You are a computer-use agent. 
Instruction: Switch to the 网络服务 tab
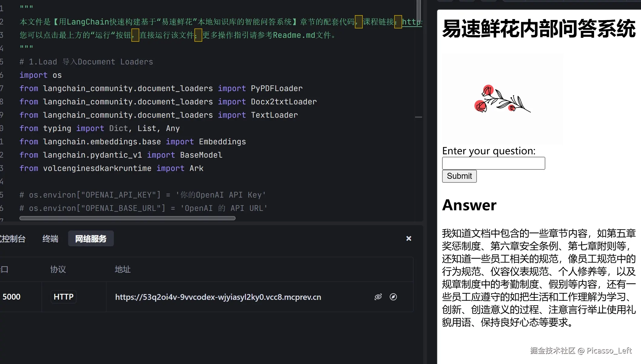click(x=91, y=239)
